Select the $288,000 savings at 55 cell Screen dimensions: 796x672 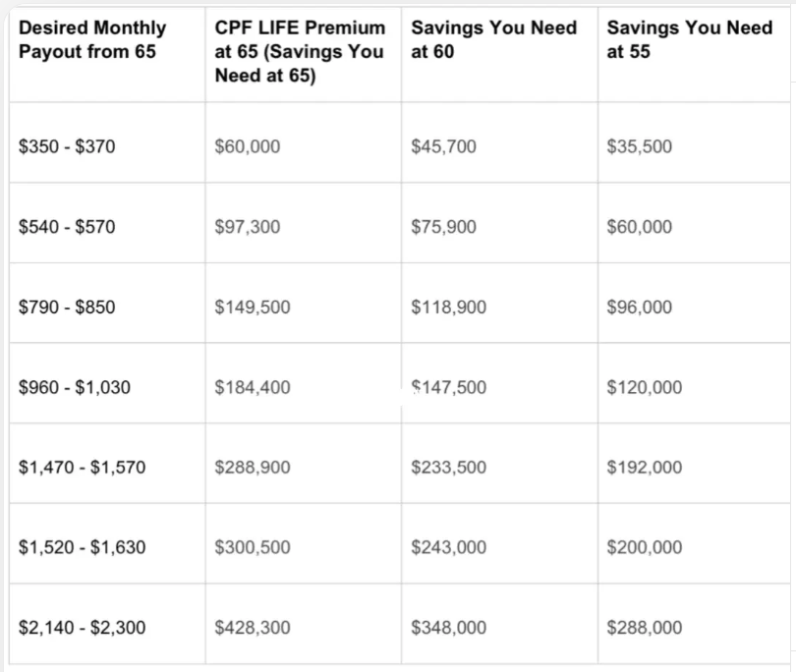coord(645,628)
